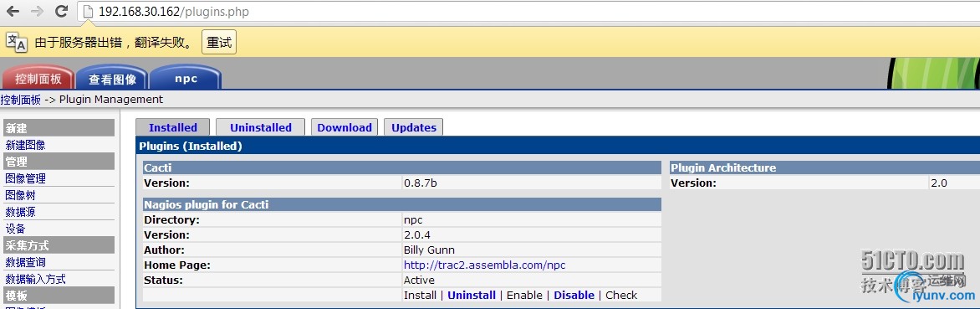The height and width of the screenshot is (309, 980).
Task: Click the 采集方式 sidebar section header
Action: tap(59, 245)
